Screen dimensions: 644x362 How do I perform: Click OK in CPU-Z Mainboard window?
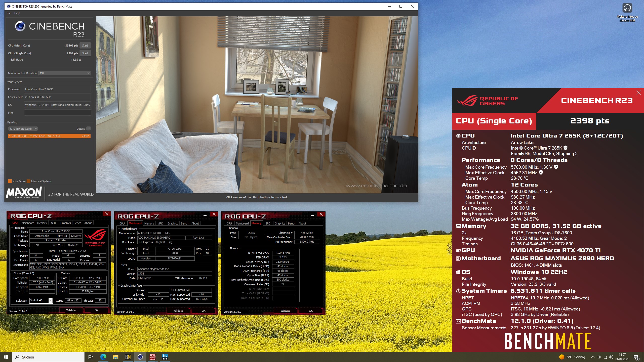(x=204, y=311)
